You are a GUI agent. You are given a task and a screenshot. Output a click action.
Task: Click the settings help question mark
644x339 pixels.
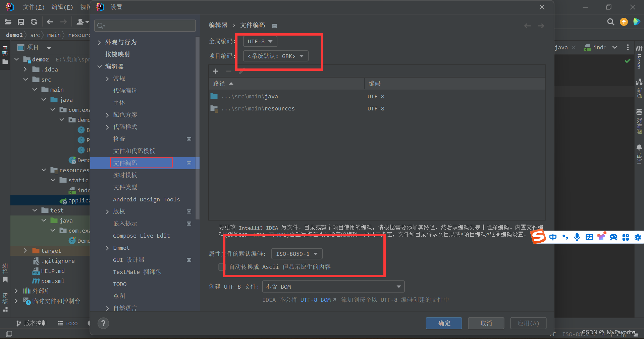103,323
